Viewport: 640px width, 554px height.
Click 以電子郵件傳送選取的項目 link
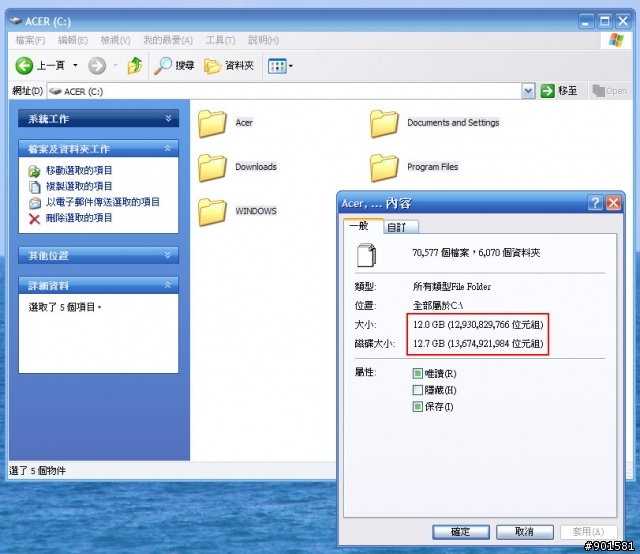(x=102, y=202)
